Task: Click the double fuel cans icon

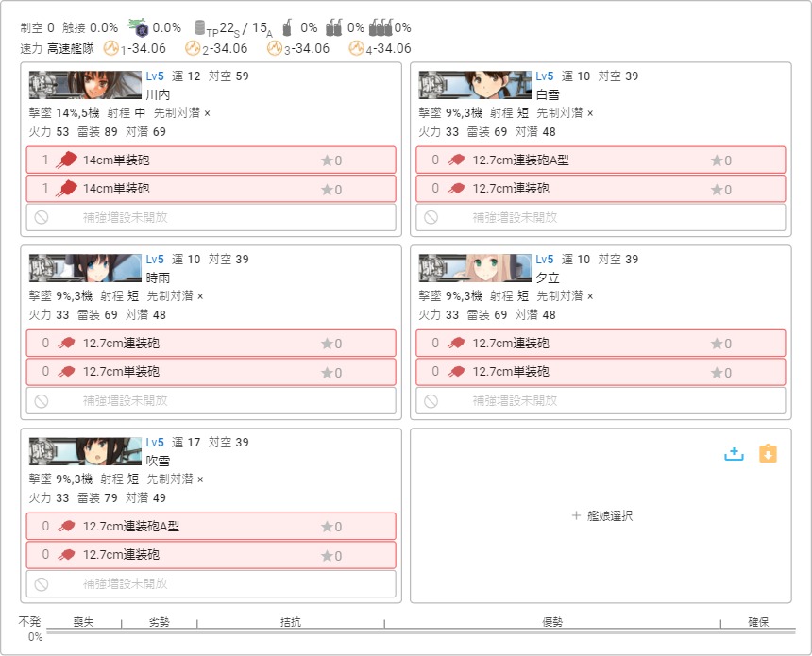Action: [334, 28]
